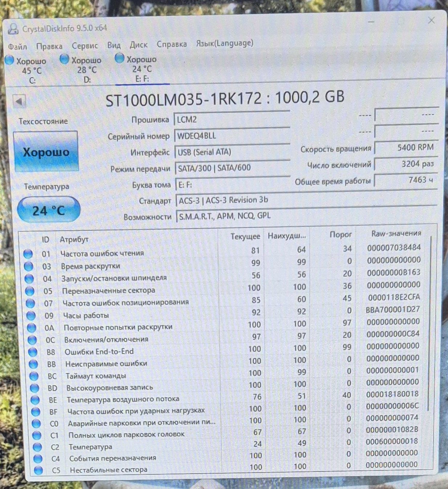448x489 pixels.
Task: Open the Язык(Language) menu
Action: click(x=225, y=43)
